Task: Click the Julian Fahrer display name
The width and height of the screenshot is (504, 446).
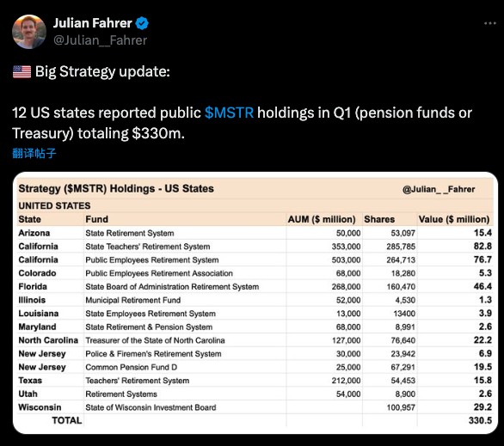Action: point(93,23)
